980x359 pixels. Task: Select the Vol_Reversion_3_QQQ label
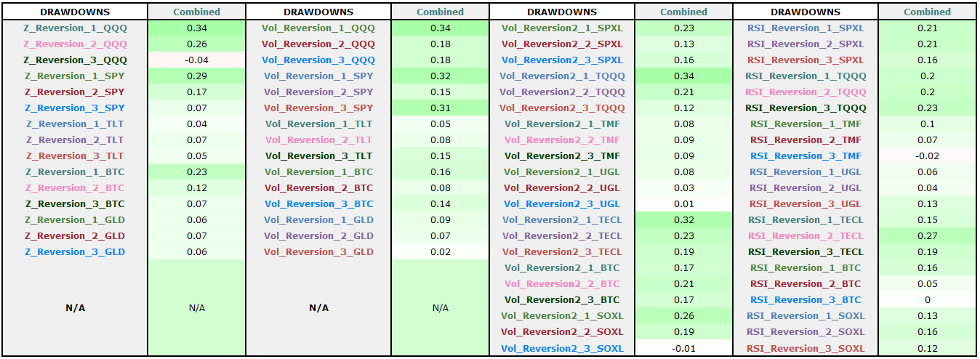pyautogui.click(x=318, y=60)
